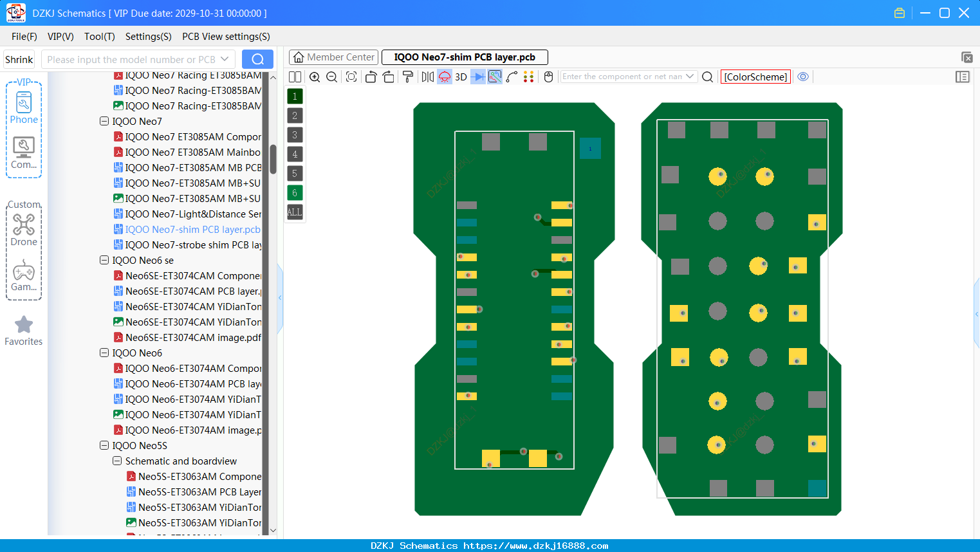Rotate the board counterclockwise

click(371, 77)
